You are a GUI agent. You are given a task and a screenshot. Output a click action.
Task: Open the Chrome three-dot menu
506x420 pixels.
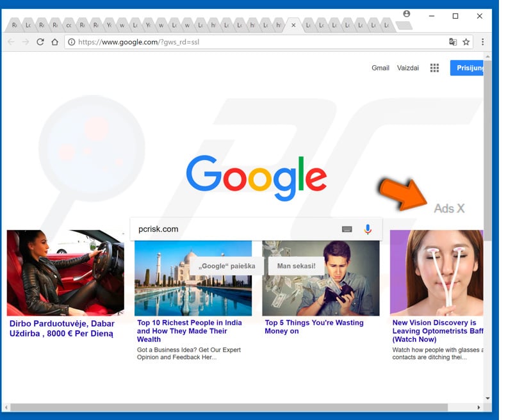[482, 42]
